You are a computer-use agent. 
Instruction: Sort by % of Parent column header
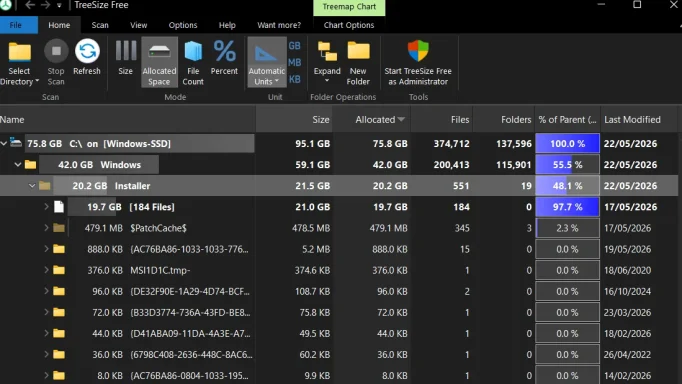click(x=568, y=120)
